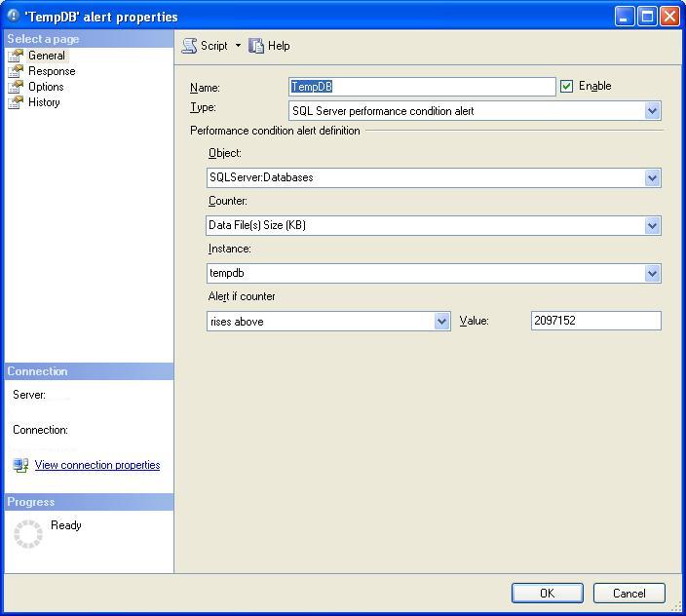Dismiss dialog with Cancel button
This screenshot has height=616, width=686.
coord(629,594)
